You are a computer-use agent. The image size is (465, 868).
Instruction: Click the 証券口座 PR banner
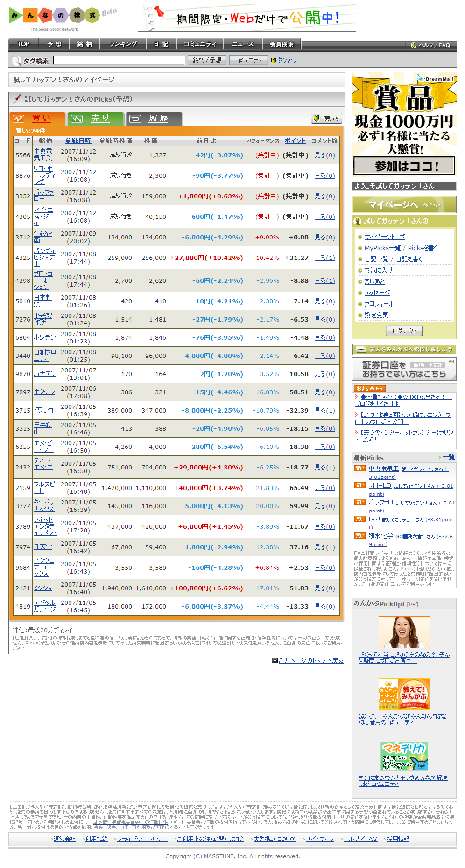pyautogui.click(x=404, y=369)
